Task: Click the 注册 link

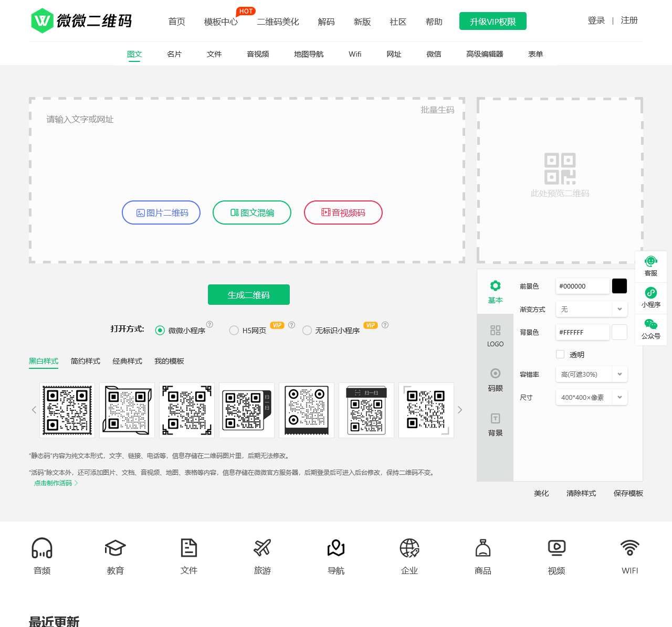Action: pyautogui.click(x=629, y=20)
